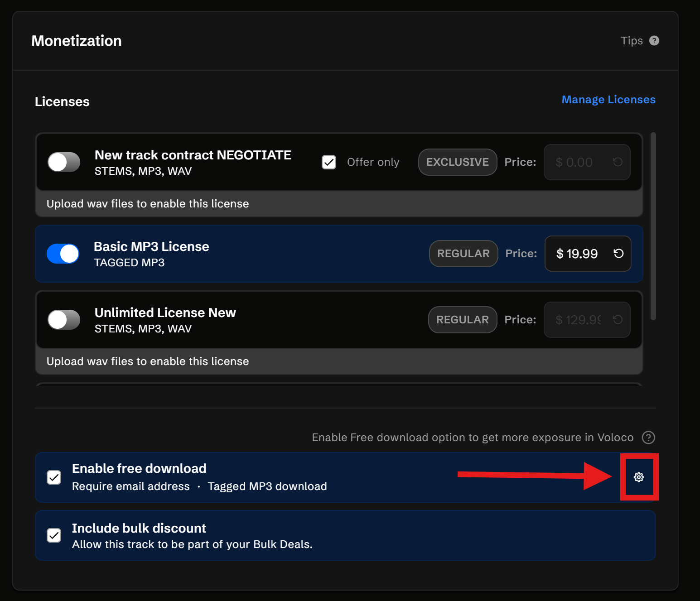Image resolution: width=700 pixels, height=601 pixels.
Task: Enable the Unlimited License New toggle
Action: pyautogui.click(x=64, y=320)
